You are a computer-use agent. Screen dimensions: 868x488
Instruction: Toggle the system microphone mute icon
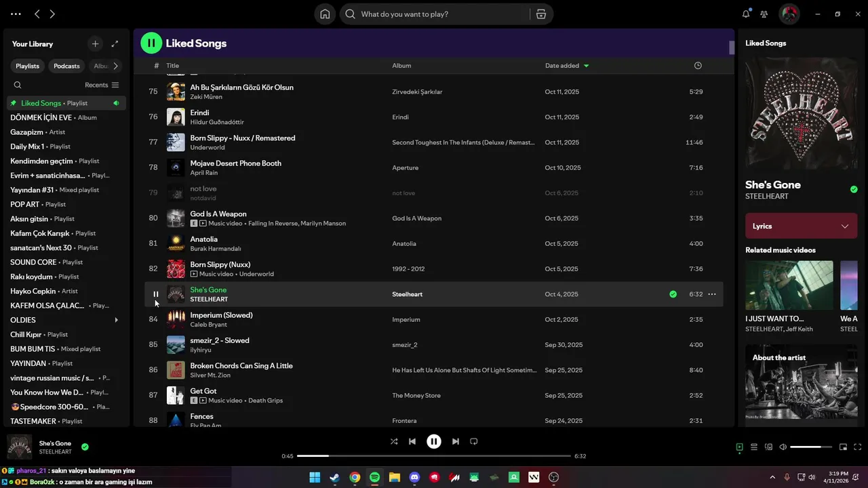(787, 477)
